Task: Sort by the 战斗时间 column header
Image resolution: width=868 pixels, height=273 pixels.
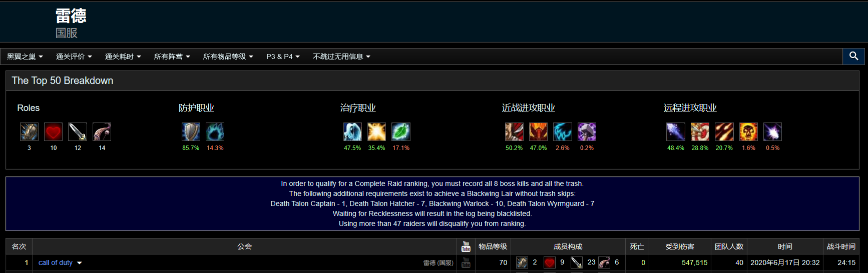Action: 841,246
